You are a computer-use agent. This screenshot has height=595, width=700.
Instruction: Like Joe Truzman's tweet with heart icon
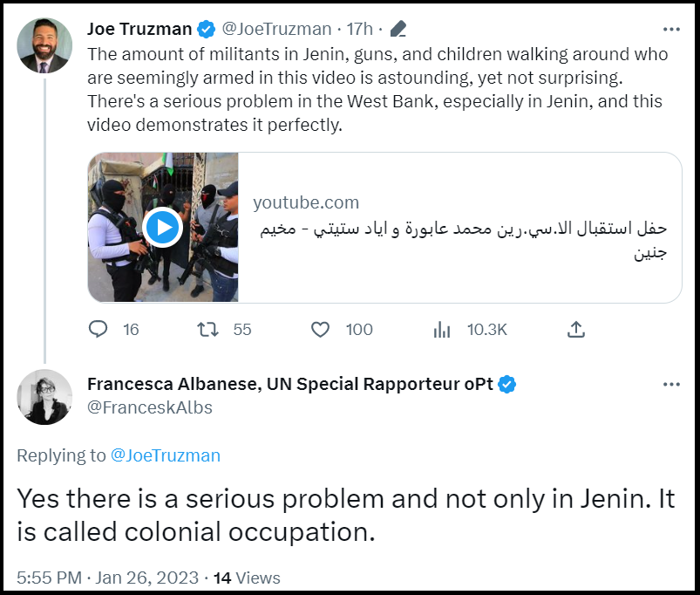[x=320, y=330]
